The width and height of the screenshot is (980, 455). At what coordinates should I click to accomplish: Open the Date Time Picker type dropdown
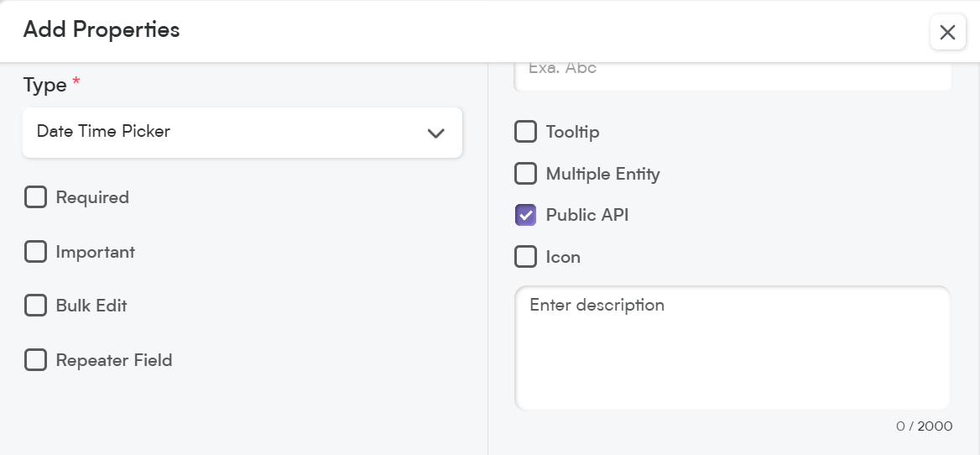click(242, 132)
